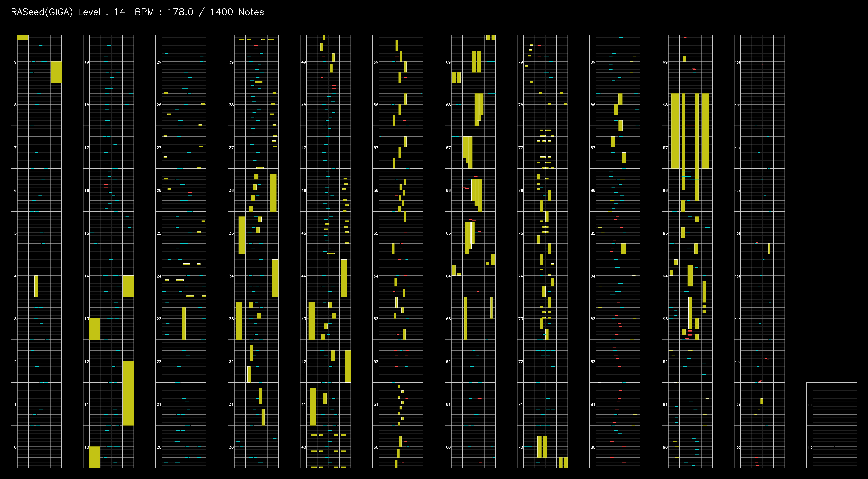868x479 pixels.
Task: Click the long yellow hold spanning measures 11-12
Action: pos(128,393)
